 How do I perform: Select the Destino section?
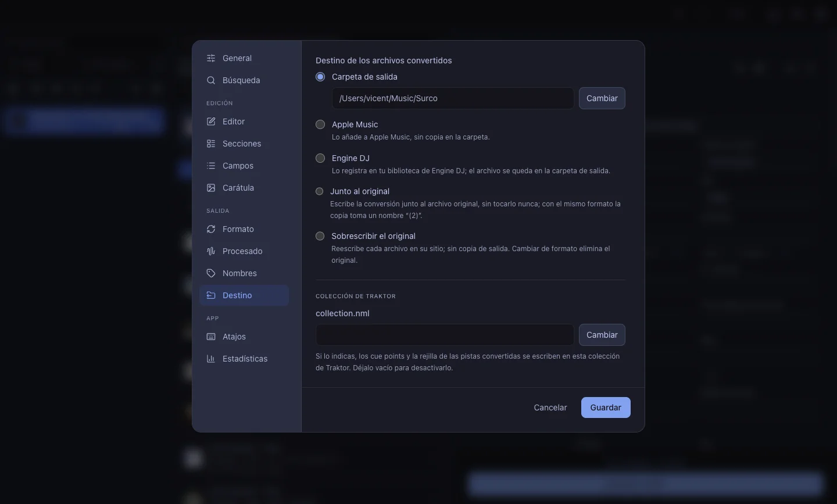[244, 295]
